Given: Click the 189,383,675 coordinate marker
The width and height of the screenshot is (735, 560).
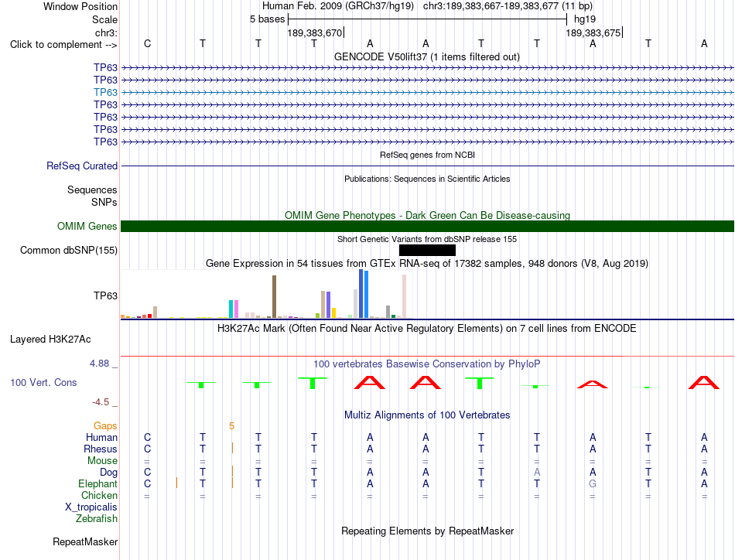Looking at the screenshot, I should click(593, 32).
